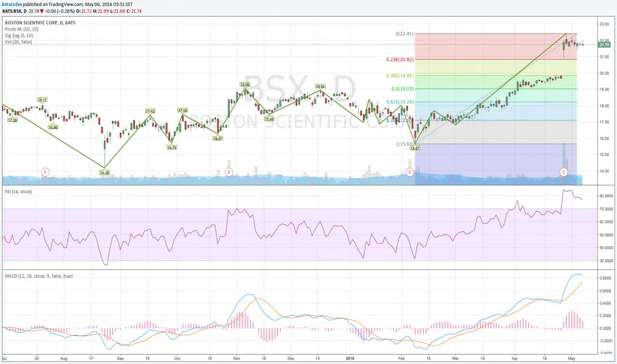Click the 17.48 pivot high label
617x364 pixels.
tap(183, 111)
